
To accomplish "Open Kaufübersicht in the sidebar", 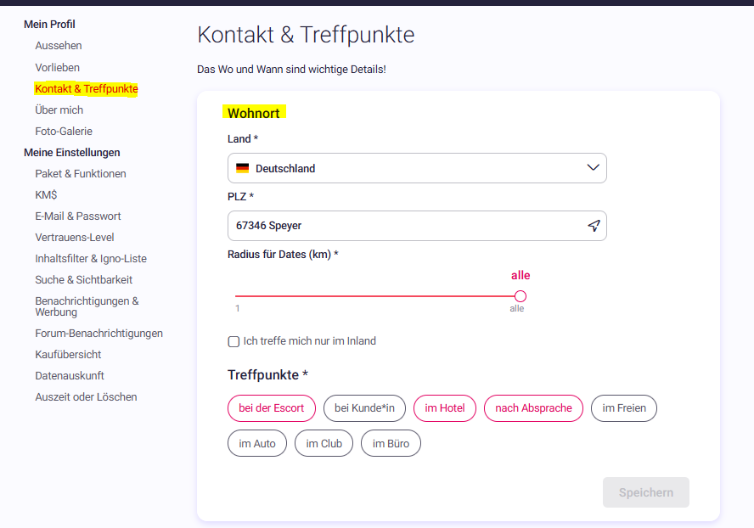I will [68, 354].
